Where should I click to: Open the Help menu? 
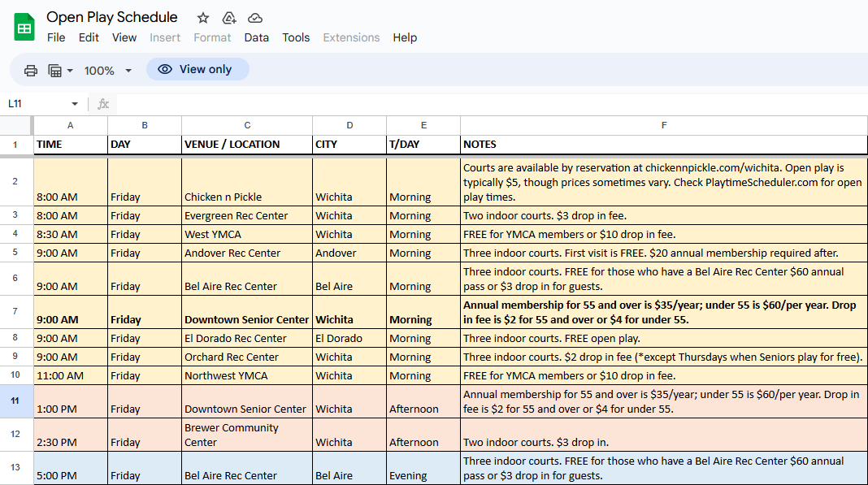(405, 37)
